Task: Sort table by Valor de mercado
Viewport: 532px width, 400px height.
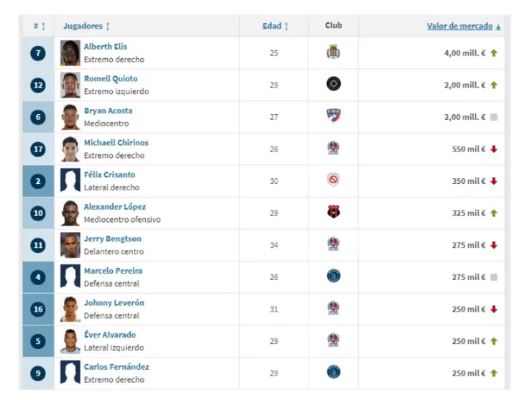Action: (459, 26)
